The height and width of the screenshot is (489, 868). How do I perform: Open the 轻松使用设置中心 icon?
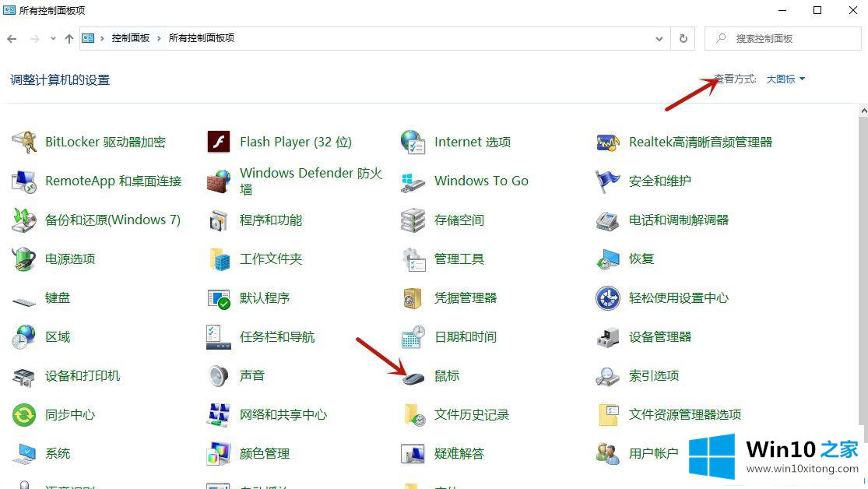pyautogui.click(x=608, y=298)
